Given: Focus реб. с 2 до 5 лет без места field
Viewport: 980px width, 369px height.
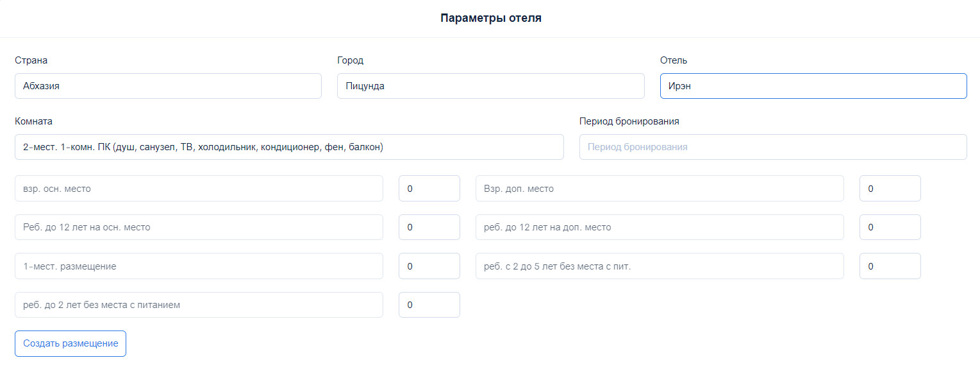Looking at the screenshot, I should click(659, 266).
